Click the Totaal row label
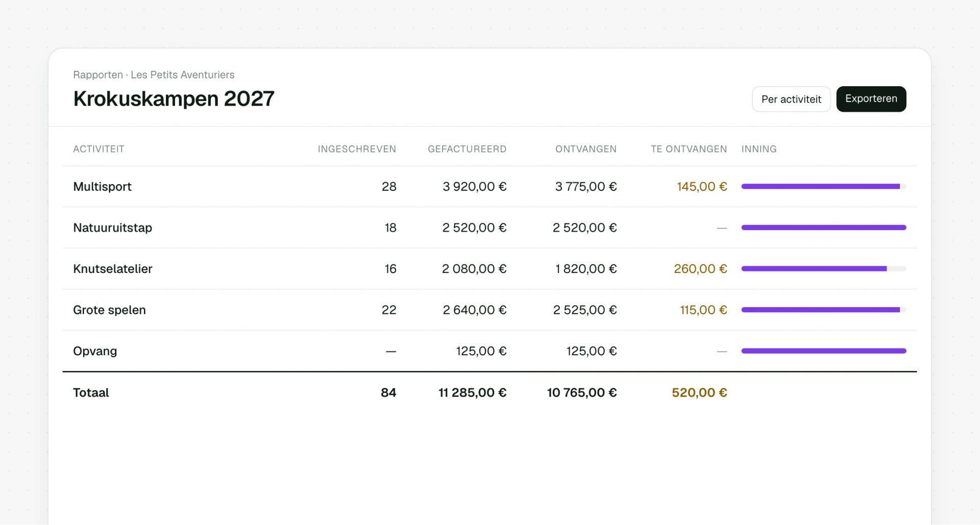The width and height of the screenshot is (980, 525). pos(91,392)
